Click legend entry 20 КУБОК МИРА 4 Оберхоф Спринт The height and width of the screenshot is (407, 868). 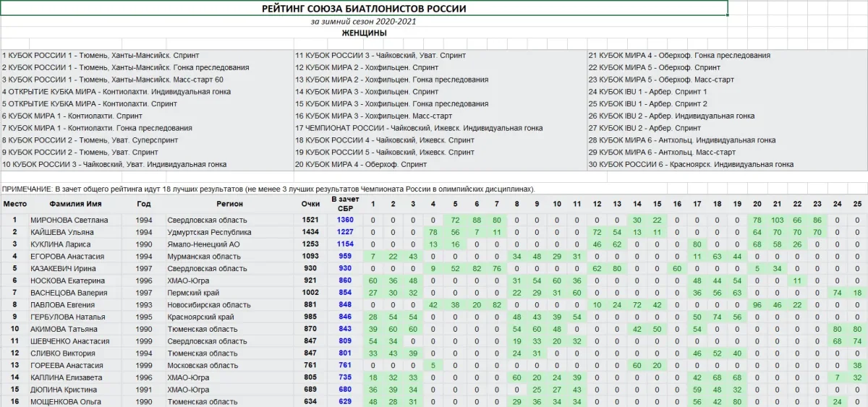click(x=361, y=165)
